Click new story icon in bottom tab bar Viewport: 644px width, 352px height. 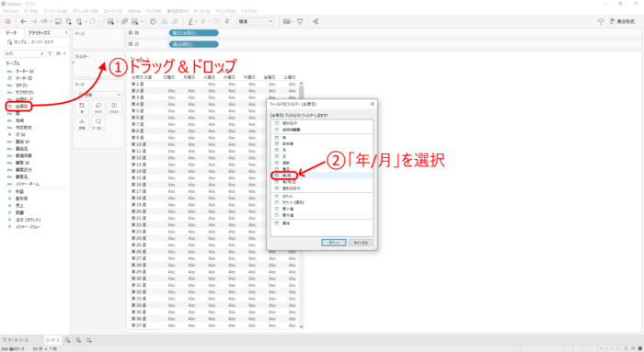[88, 340]
